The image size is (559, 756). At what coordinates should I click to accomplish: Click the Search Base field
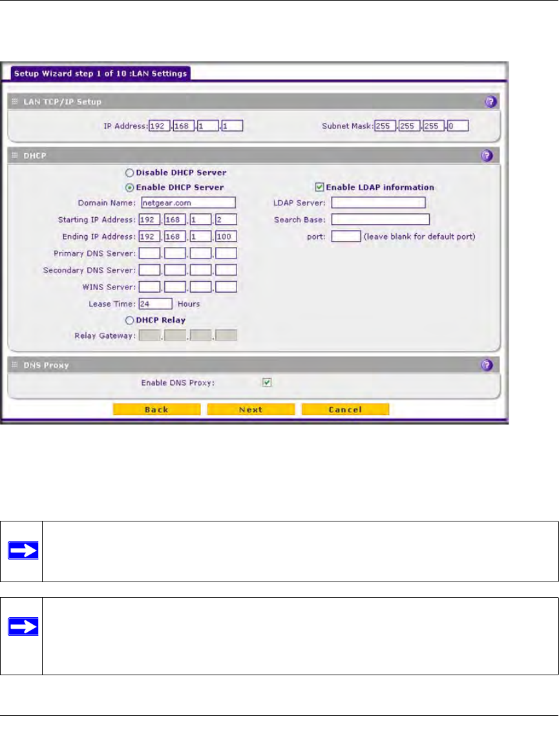tap(380, 220)
